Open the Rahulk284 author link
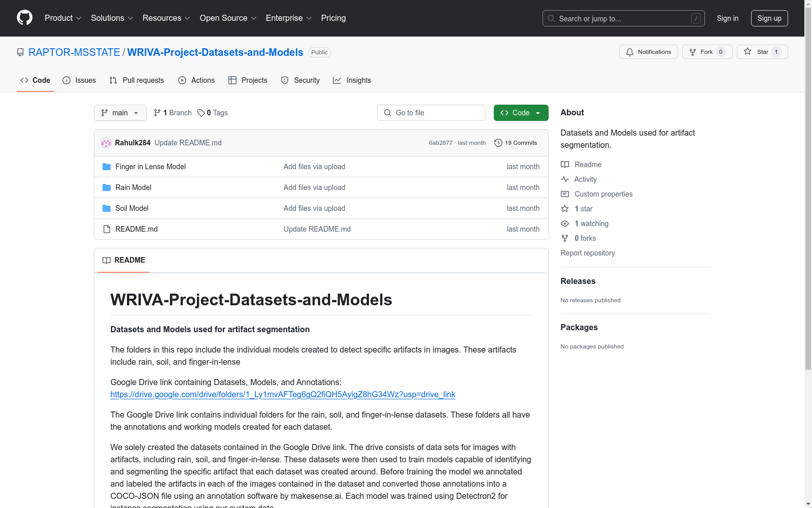Viewport: 812px width, 508px height. [x=132, y=143]
